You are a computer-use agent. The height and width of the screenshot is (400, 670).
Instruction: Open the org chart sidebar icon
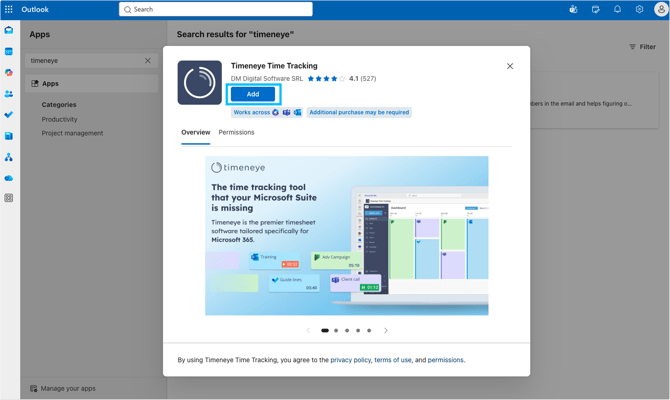[x=9, y=157]
